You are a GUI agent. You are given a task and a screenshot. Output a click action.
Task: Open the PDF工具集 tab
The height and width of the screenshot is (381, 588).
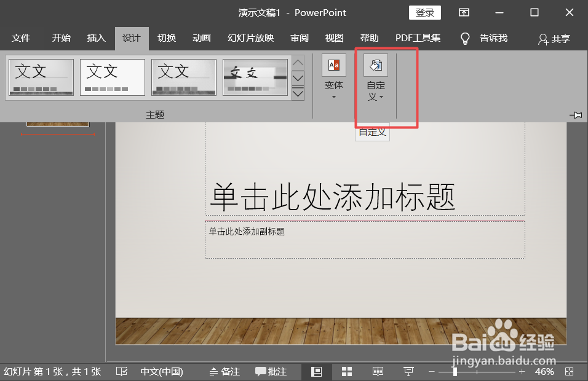point(418,38)
